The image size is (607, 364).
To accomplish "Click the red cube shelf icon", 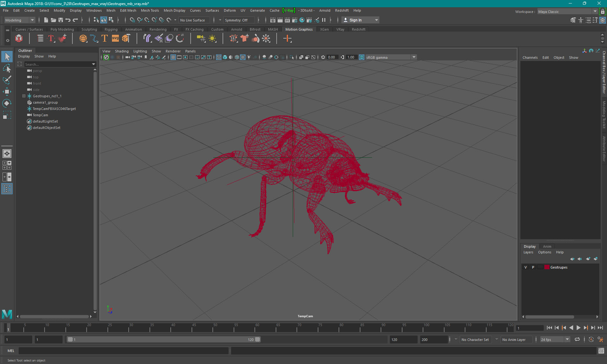I will tap(19, 39).
